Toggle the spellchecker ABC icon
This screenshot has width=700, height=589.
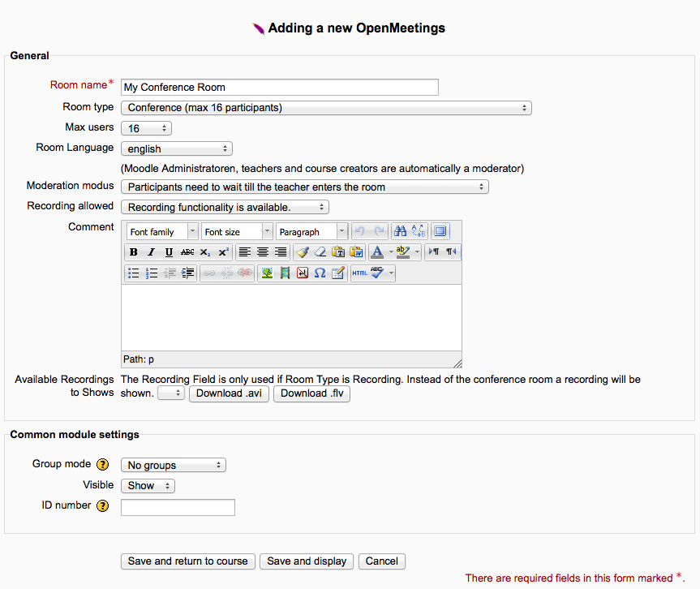coord(377,273)
